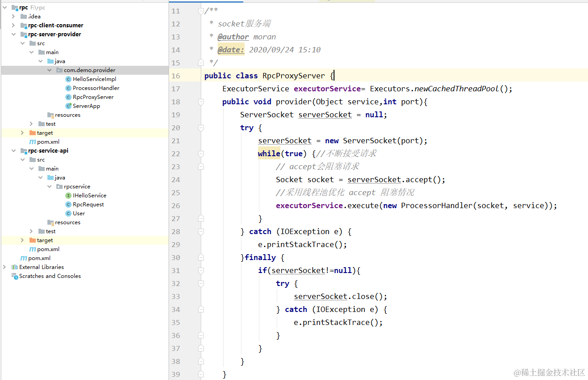This screenshot has height=380, width=588.
Task: Click the resources folder icon under rpc-server-provider
Action: (51, 115)
